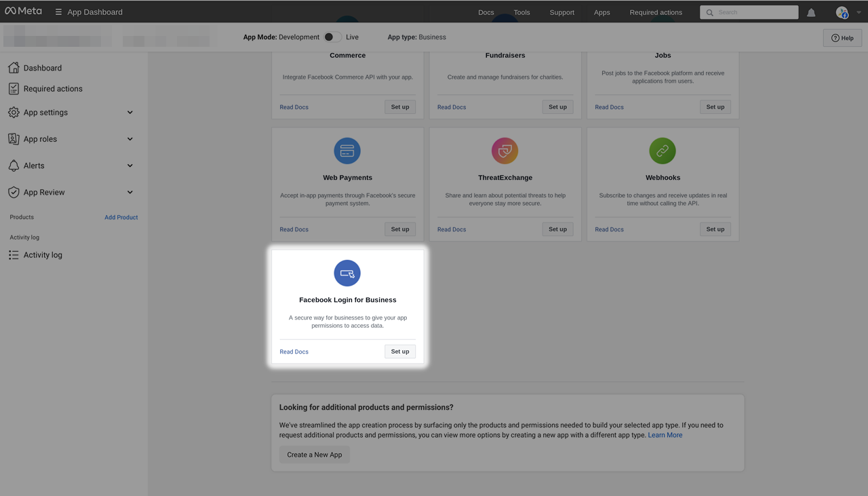Read Docs for Webhooks
This screenshot has width=868, height=496.
point(610,229)
